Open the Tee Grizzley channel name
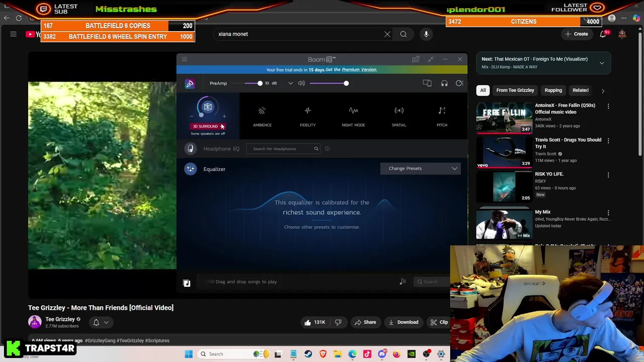The width and height of the screenshot is (644, 362). (60, 319)
